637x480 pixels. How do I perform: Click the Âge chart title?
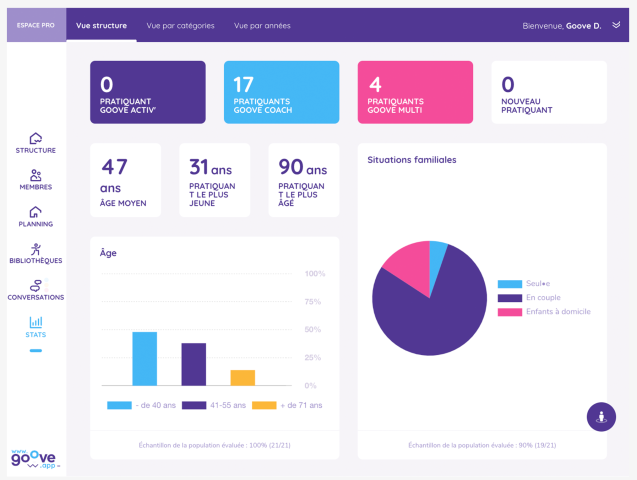[x=108, y=253]
